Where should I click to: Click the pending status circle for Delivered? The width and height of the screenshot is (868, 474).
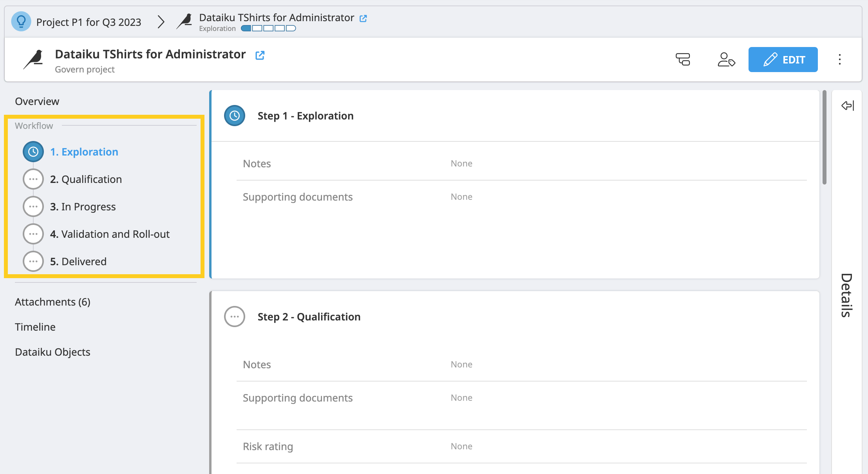coord(33,262)
